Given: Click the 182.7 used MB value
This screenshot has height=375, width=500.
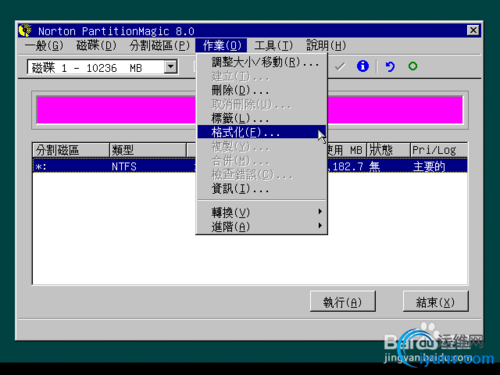Looking at the screenshot, I should pos(345,166).
